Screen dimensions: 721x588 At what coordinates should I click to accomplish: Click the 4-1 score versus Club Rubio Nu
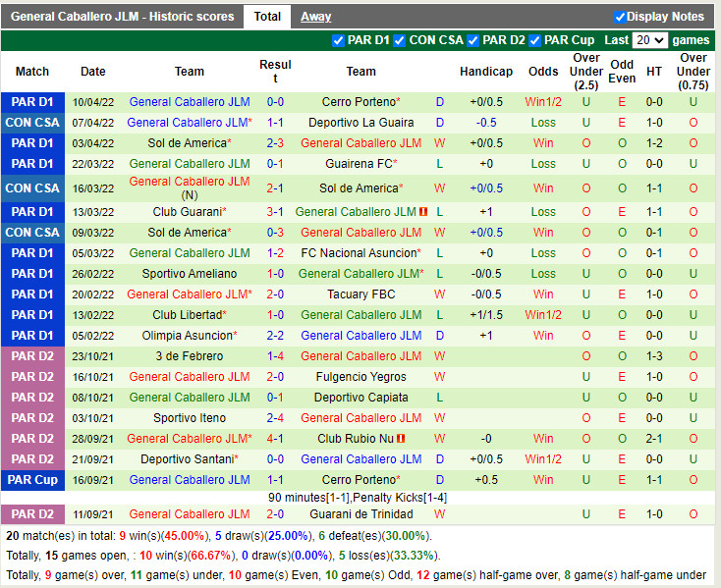pos(275,439)
